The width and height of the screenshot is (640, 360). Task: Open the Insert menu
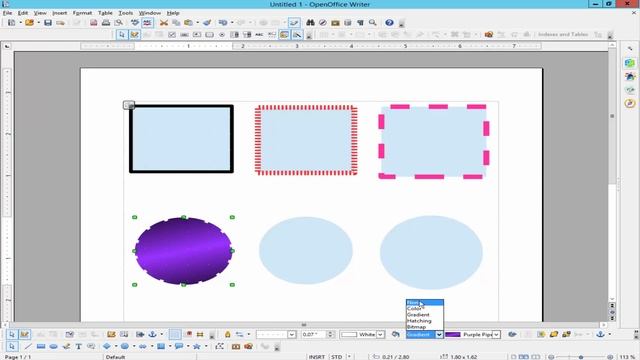tap(60, 13)
